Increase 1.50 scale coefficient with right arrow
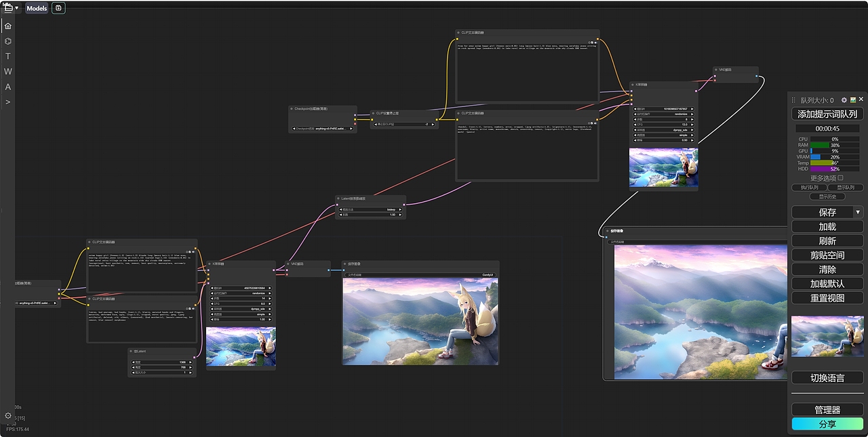Image resolution: width=868 pixels, height=437 pixels. pyautogui.click(x=400, y=215)
